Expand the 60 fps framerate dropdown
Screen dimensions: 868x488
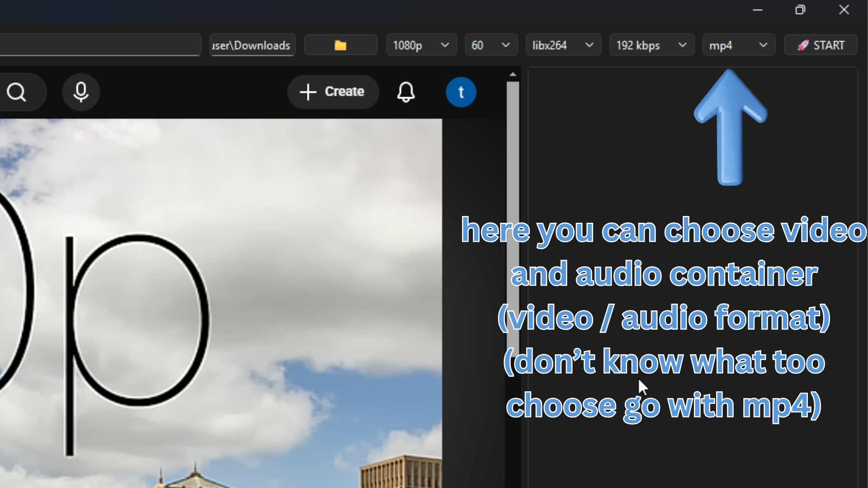tap(505, 45)
